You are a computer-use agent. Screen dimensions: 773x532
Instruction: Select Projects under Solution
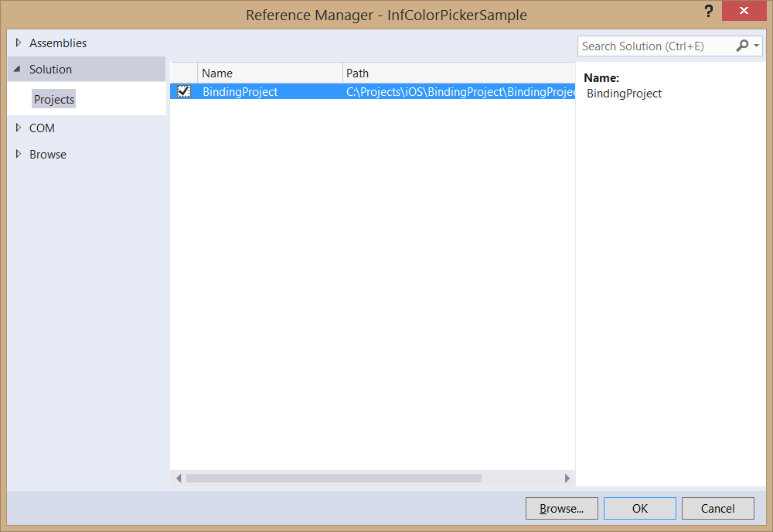click(53, 99)
